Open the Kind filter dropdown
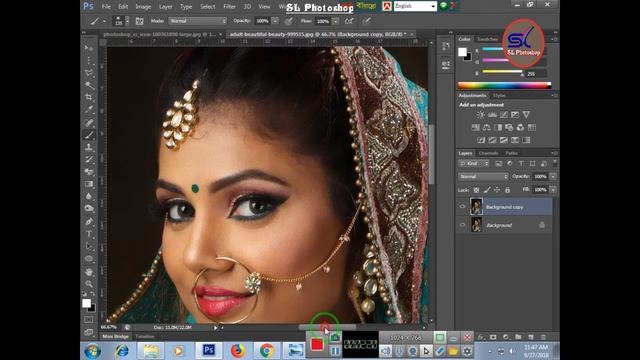640x360 pixels. click(474, 163)
